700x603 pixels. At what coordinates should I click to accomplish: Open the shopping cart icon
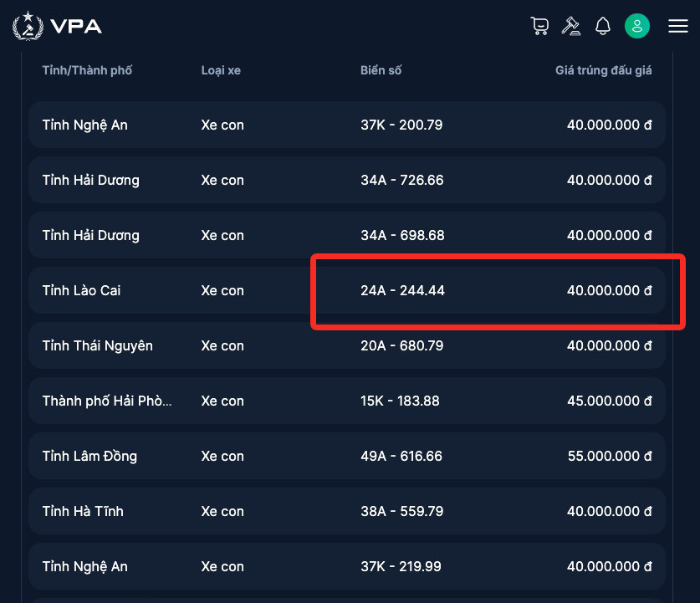click(539, 26)
